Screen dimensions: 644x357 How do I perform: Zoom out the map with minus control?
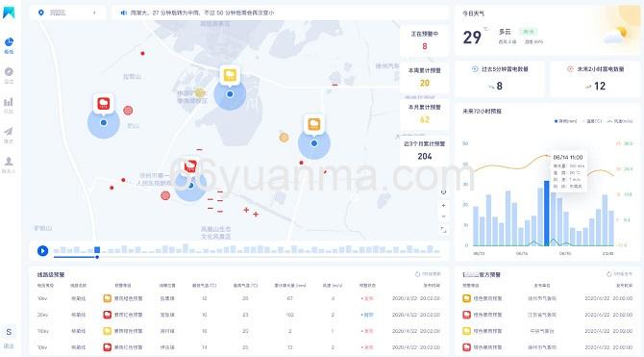(443, 217)
